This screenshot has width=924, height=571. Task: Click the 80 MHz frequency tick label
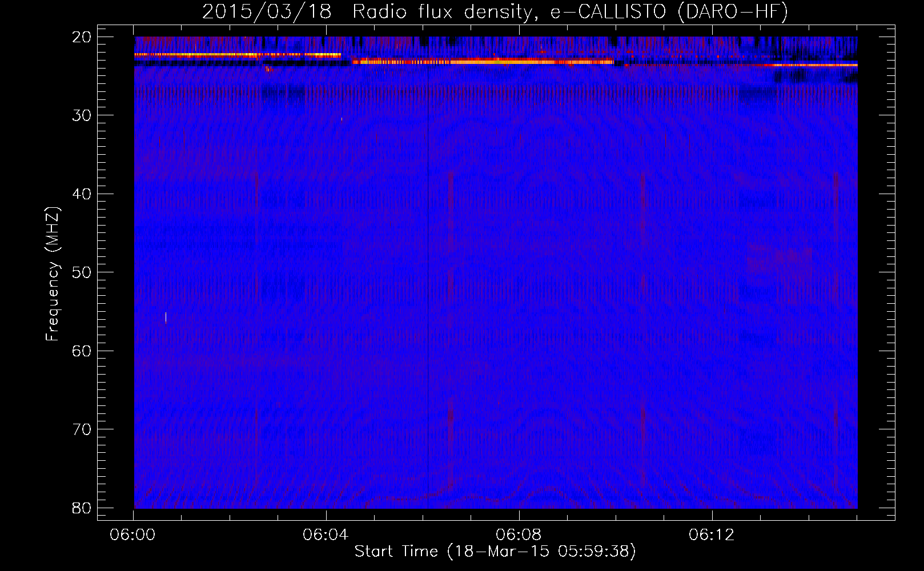(x=82, y=508)
